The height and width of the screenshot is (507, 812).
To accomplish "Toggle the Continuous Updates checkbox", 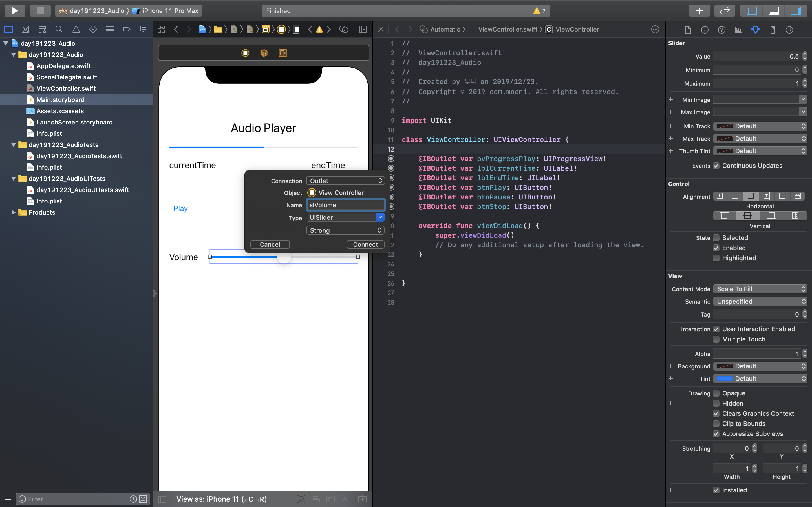I will click(716, 166).
